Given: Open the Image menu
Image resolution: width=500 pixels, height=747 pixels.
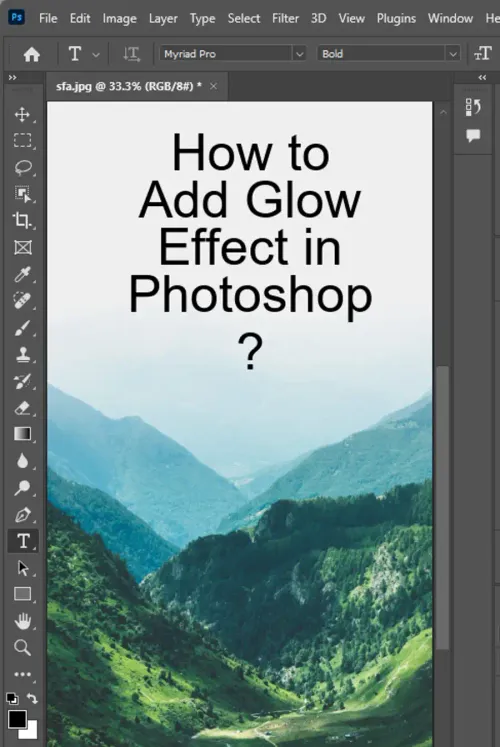Looking at the screenshot, I should coord(120,19).
